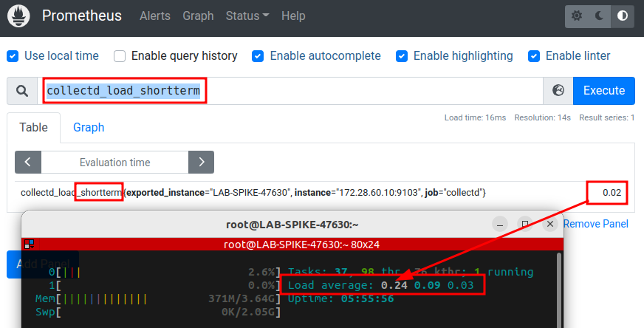Click the magnifier search icon

[x=22, y=90]
